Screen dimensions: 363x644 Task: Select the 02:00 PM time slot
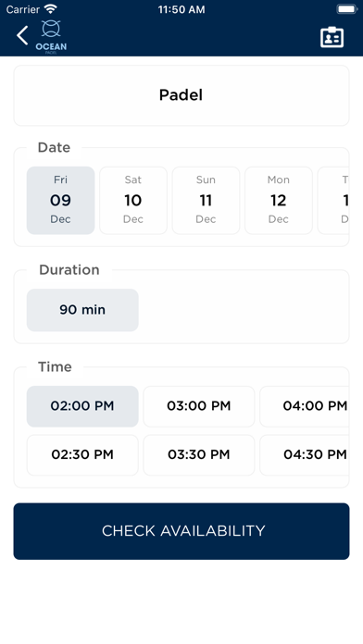pyautogui.click(x=82, y=406)
